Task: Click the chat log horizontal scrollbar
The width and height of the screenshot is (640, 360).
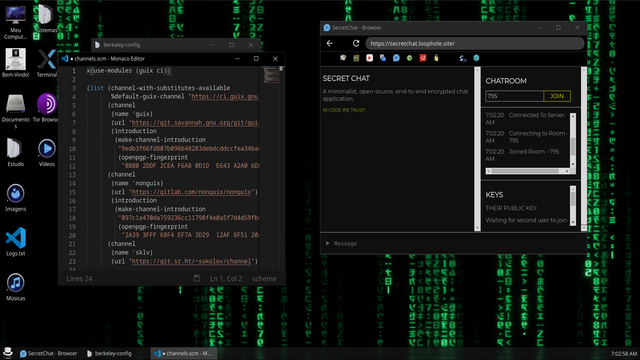Action: (527, 171)
